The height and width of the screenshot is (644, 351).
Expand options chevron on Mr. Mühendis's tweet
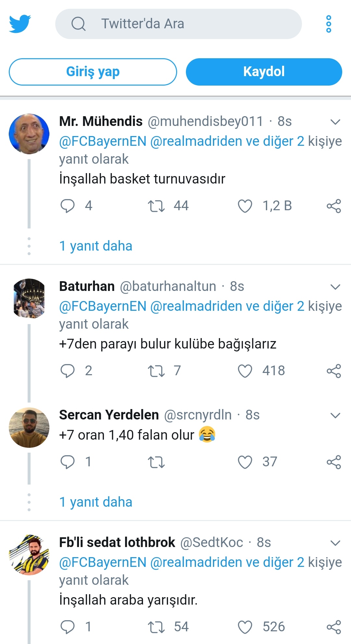point(335,122)
